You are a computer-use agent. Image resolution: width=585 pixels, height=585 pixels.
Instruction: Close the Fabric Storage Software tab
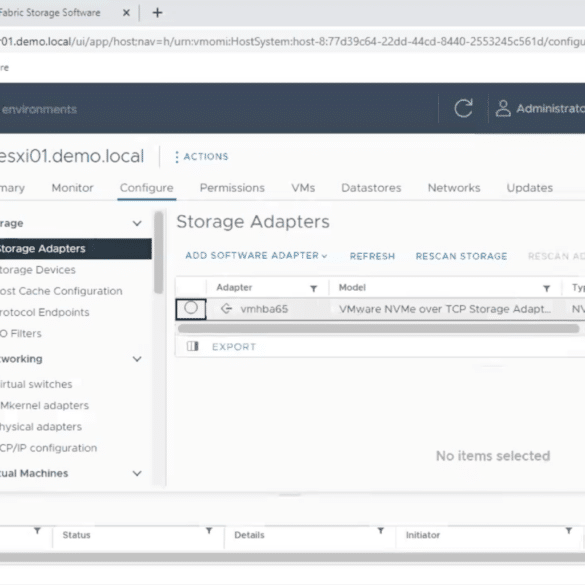point(126,13)
